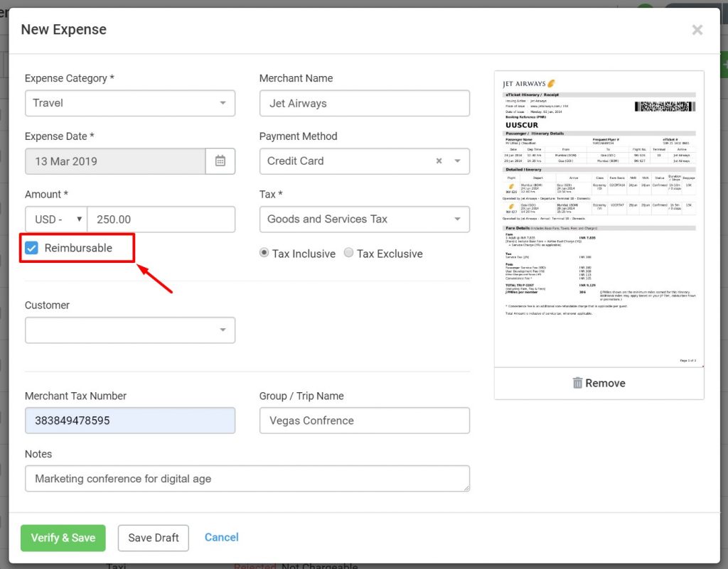
Task: Click the Group / Trip Name field
Action: coord(364,420)
